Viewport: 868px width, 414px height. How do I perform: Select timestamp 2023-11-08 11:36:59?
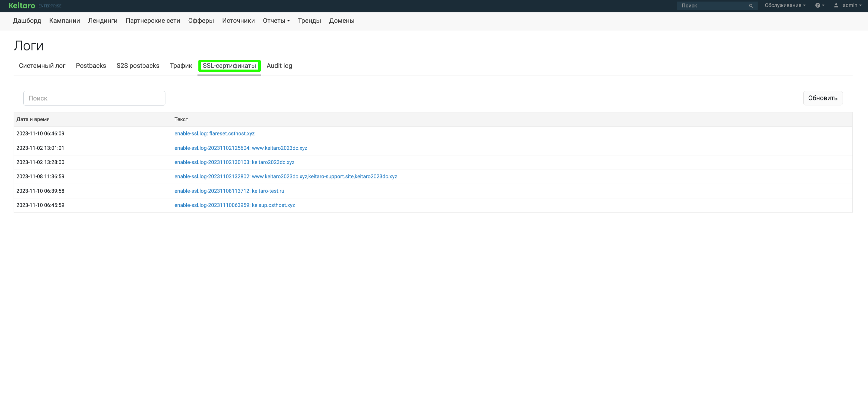pyautogui.click(x=40, y=176)
